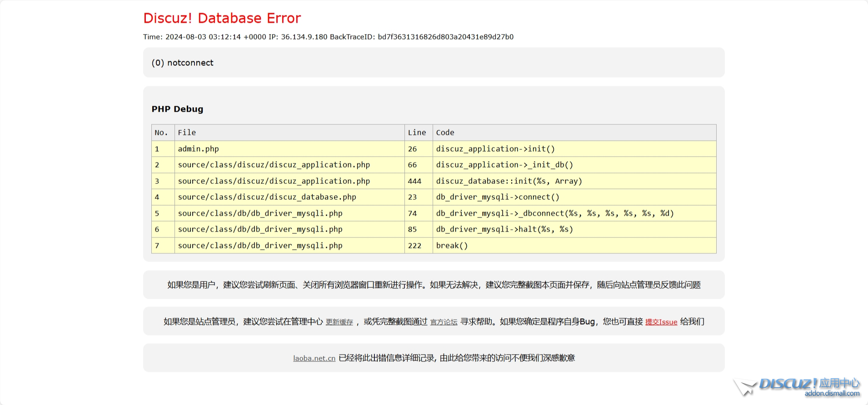Click the Discuz! Database Error heading
868x405 pixels.
point(222,18)
